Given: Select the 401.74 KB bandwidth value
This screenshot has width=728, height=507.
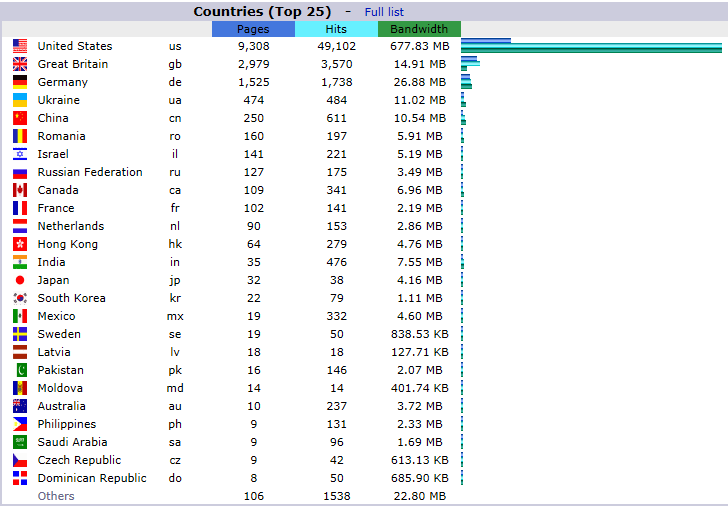Looking at the screenshot, I should click(x=420, y=388).
